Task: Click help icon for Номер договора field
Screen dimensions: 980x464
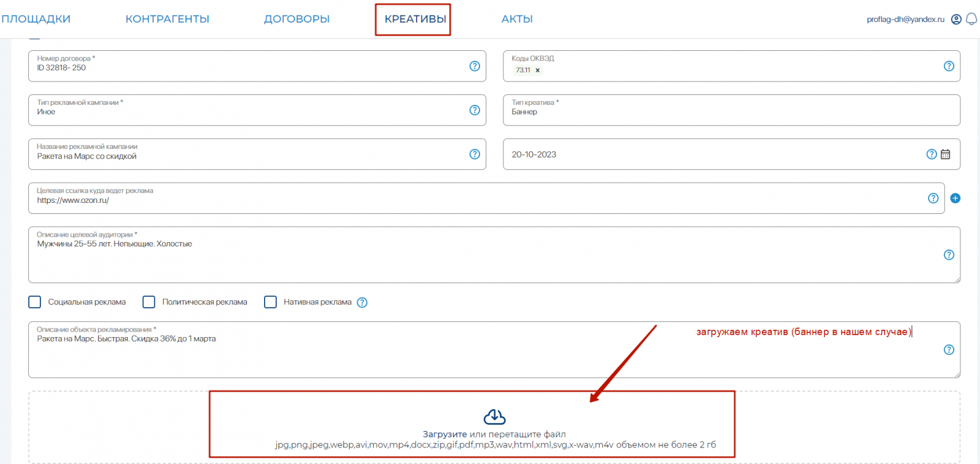Action: tap(475, 66)
